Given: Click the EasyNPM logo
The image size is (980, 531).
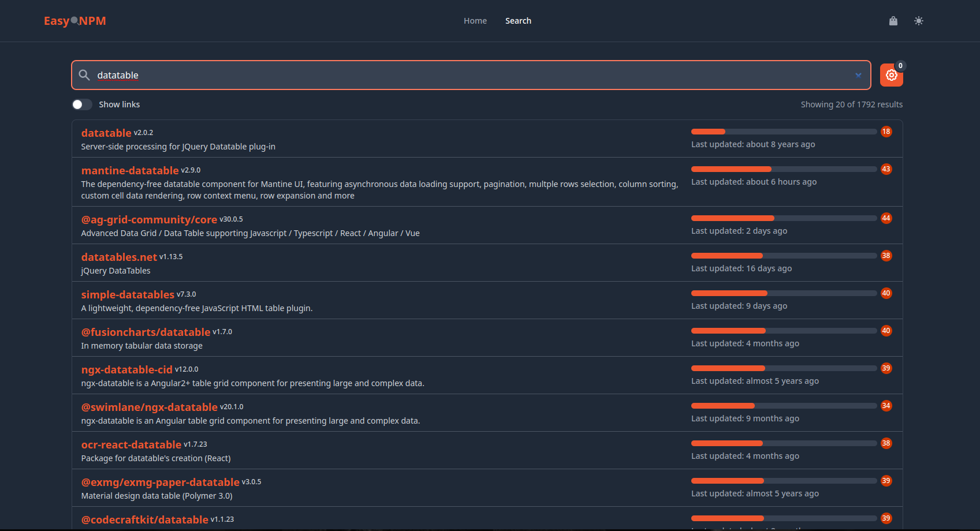Looking at the screenshot, I should coord(75,21).
